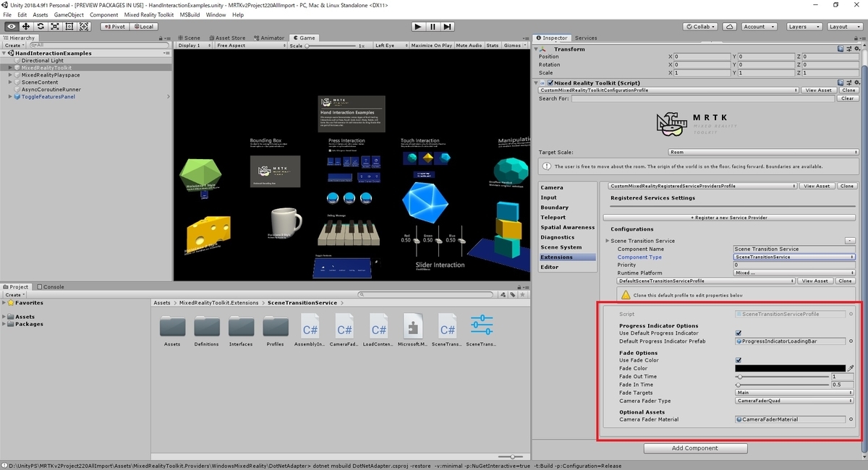
Task: Switch to the Asset Store tab
Action: point(228,38)
